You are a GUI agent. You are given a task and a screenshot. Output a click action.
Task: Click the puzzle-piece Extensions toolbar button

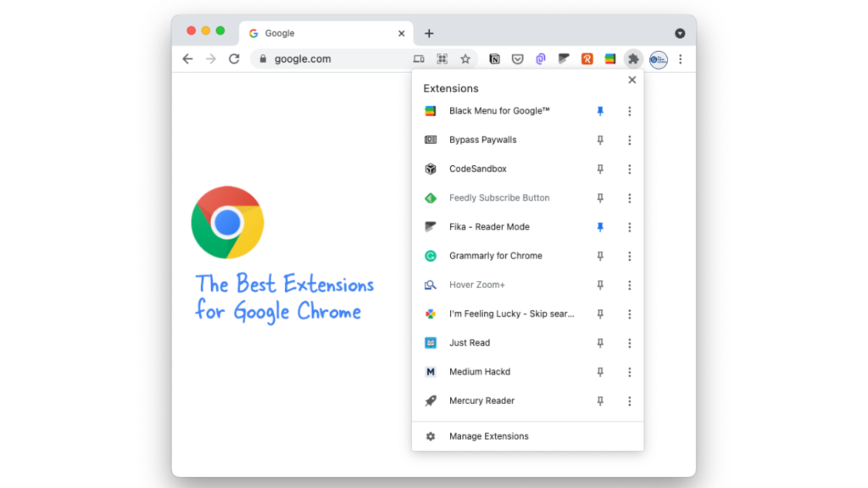[632, 59]
